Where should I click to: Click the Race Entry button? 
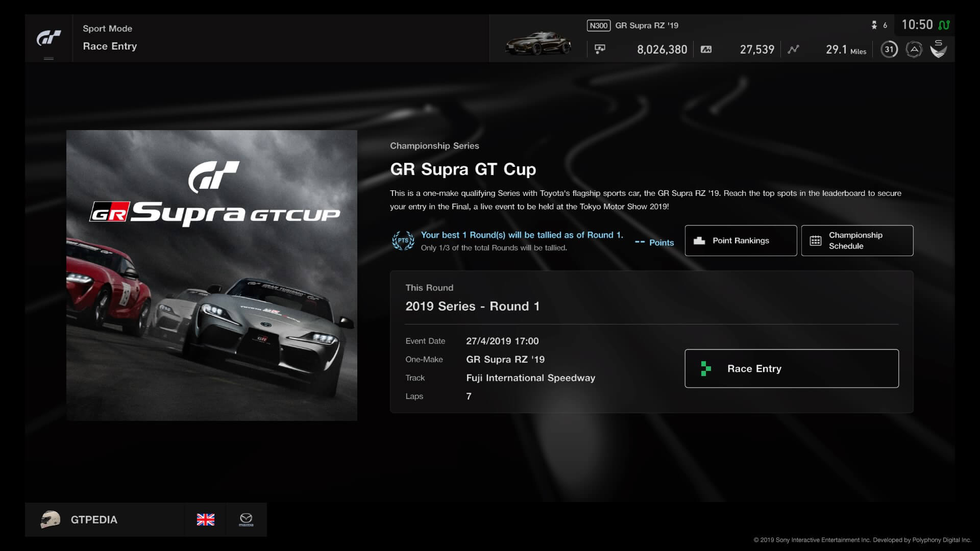(792, 368)
